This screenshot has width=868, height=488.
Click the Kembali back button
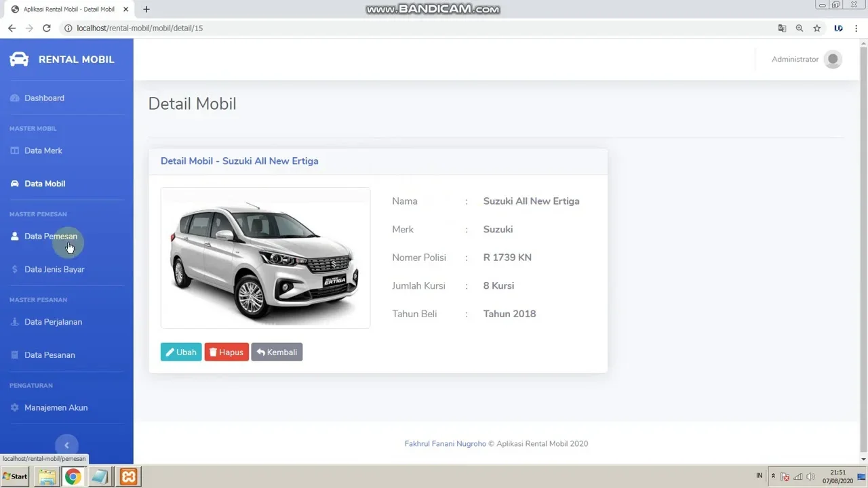tap(277, 352)
